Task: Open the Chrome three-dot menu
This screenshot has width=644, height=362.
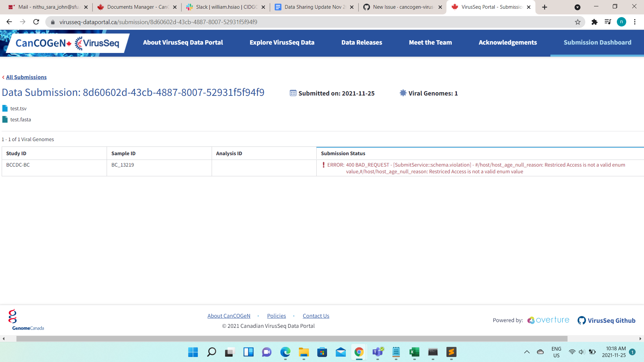Action: click(x=635, y=22)
